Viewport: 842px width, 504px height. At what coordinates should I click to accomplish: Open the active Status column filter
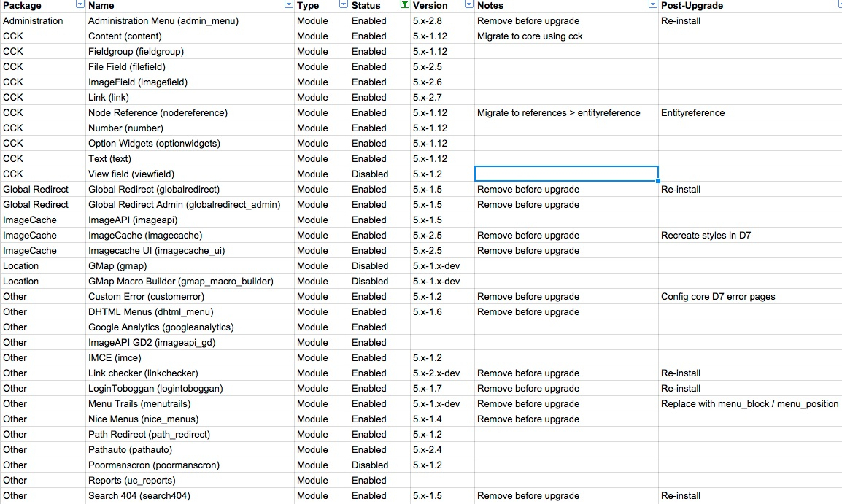point(405,4)
